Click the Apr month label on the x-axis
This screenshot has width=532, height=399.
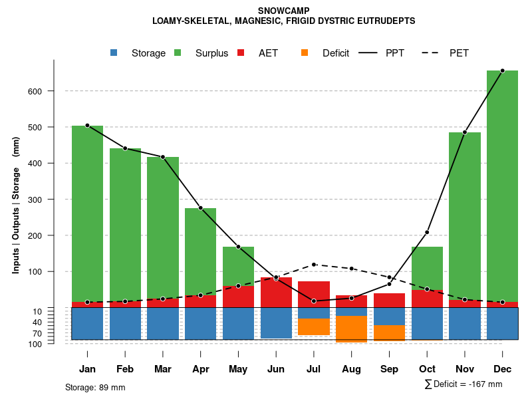(x=201, y=369)
